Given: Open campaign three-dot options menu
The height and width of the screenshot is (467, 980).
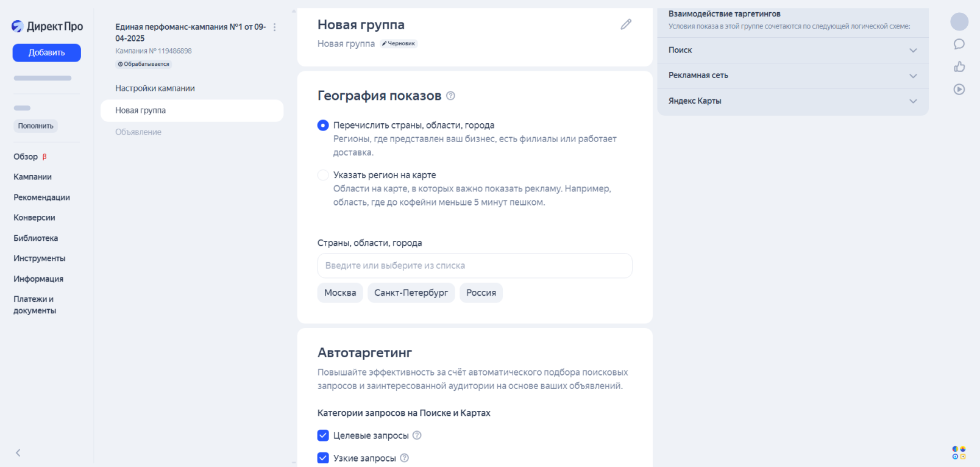Looking at the screenshot, I should [274, 27].
